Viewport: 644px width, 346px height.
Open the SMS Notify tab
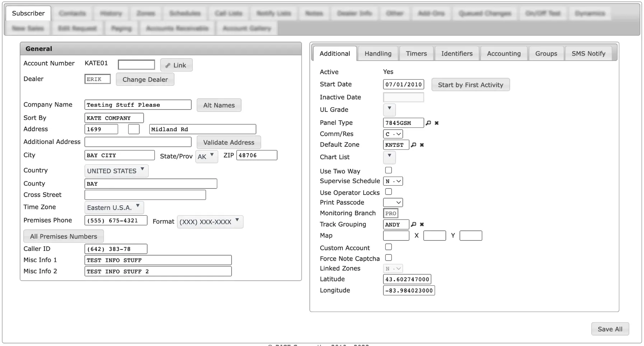tap(588, 53)
